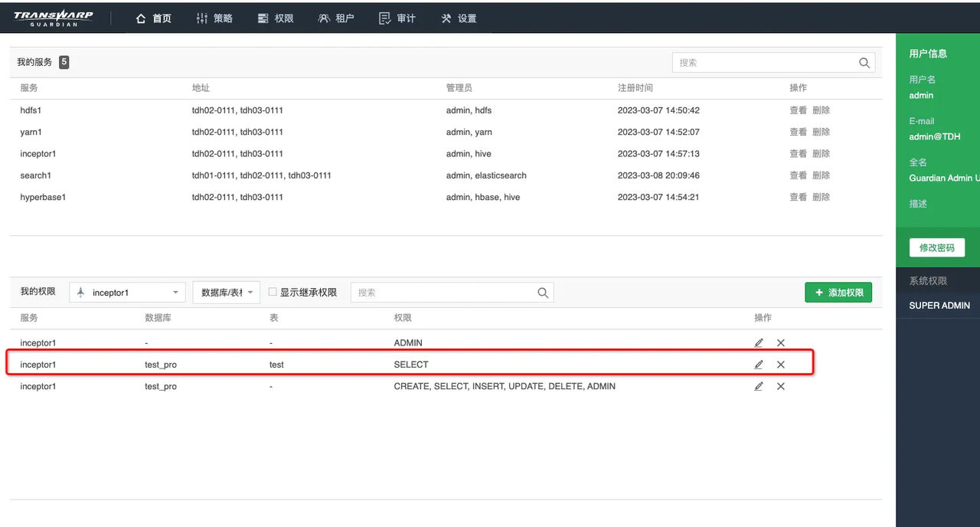Edit the test_pro CREATE, SELECT permission row
This screenshot has height=527, width=980.
point(759,387)
